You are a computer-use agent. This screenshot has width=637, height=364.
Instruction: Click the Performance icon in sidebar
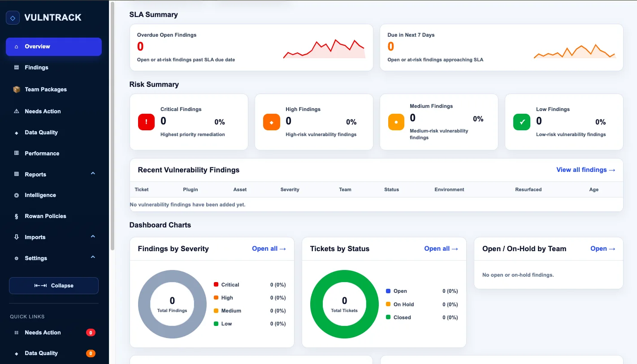point(17,153)
